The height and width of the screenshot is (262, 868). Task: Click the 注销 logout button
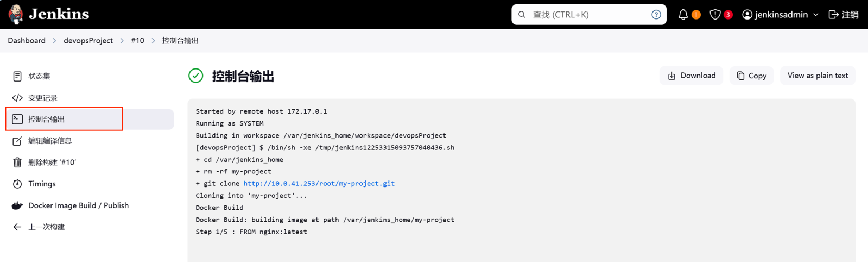click(x=844, y=15)
